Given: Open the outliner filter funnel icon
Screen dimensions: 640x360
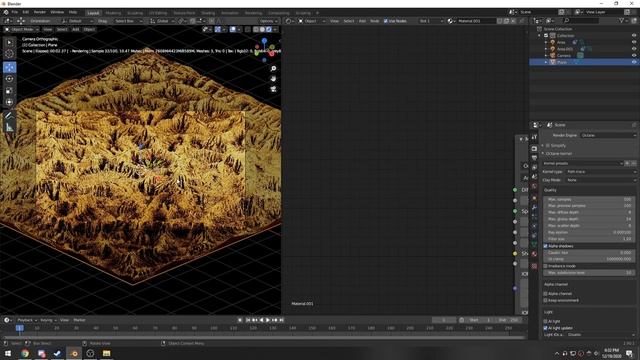Looking at the screenshot, I should click(621, 20).
